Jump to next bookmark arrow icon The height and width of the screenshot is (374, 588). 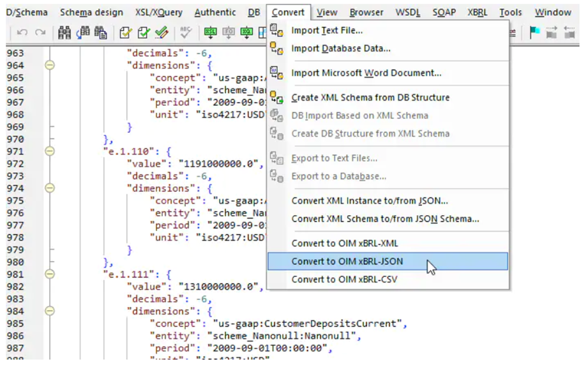click(552, 33)
